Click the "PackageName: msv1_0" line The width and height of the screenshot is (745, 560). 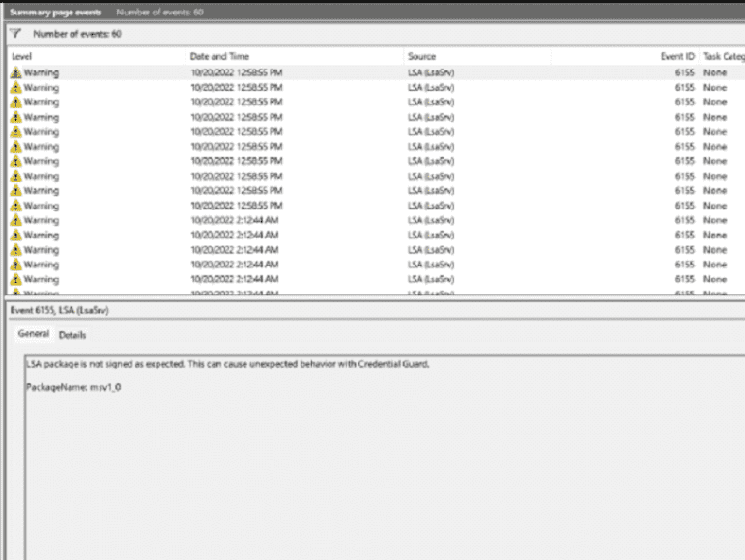(73, 387)
